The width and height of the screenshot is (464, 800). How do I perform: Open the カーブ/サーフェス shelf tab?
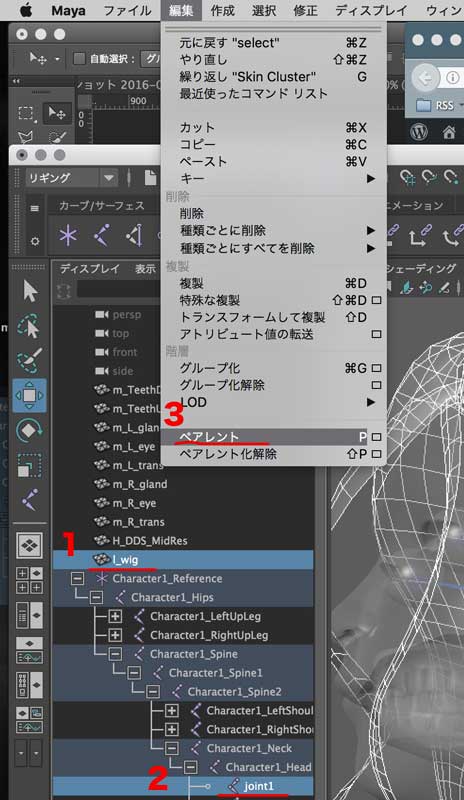point(102,206)
